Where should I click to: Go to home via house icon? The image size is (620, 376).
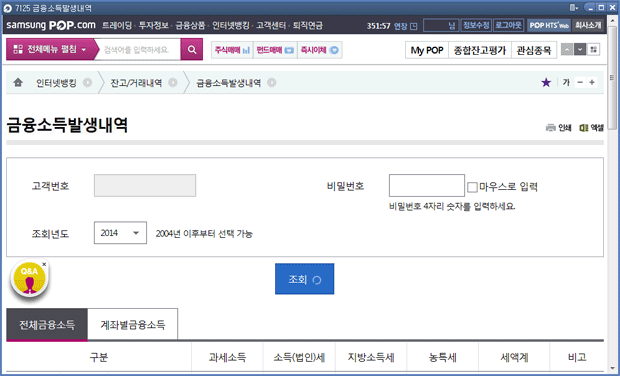click(x=18, y=82)
